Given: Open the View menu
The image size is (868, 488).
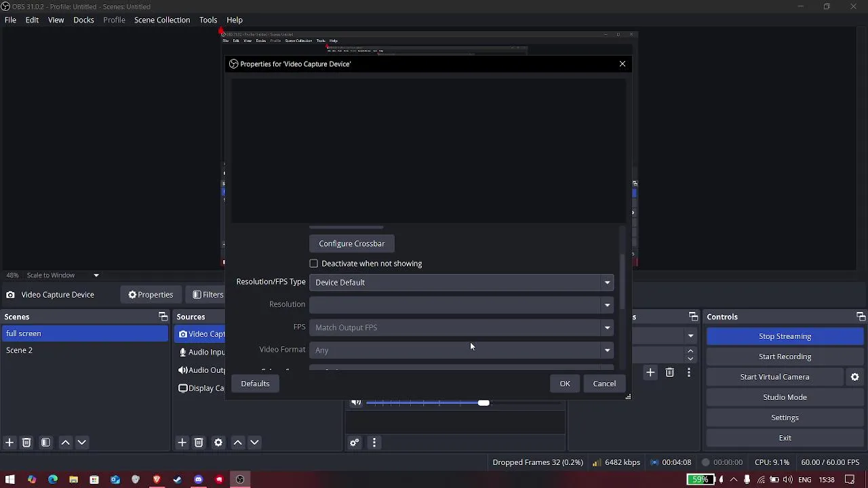Looking at the screenshot, I should coord(56,20).
